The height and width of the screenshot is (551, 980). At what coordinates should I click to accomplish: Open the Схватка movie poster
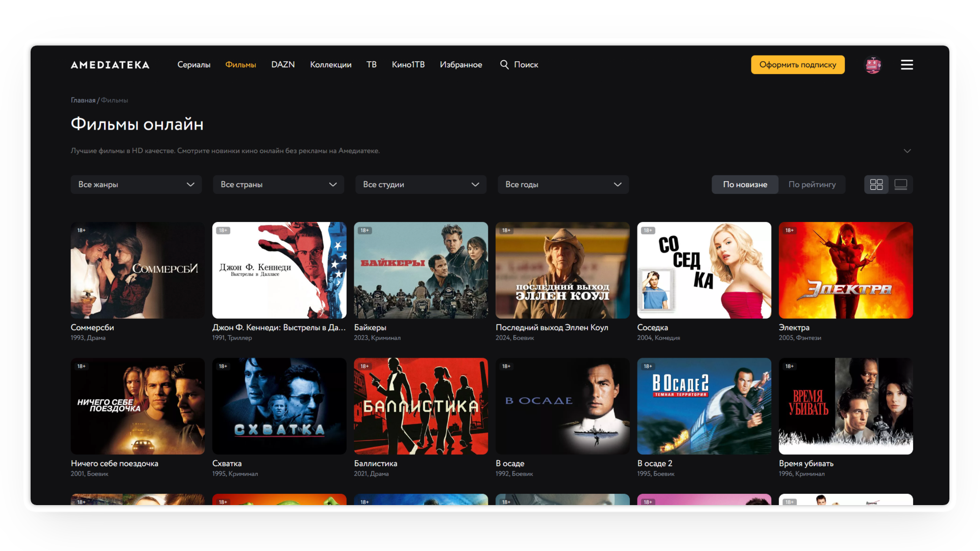point(279,406)
